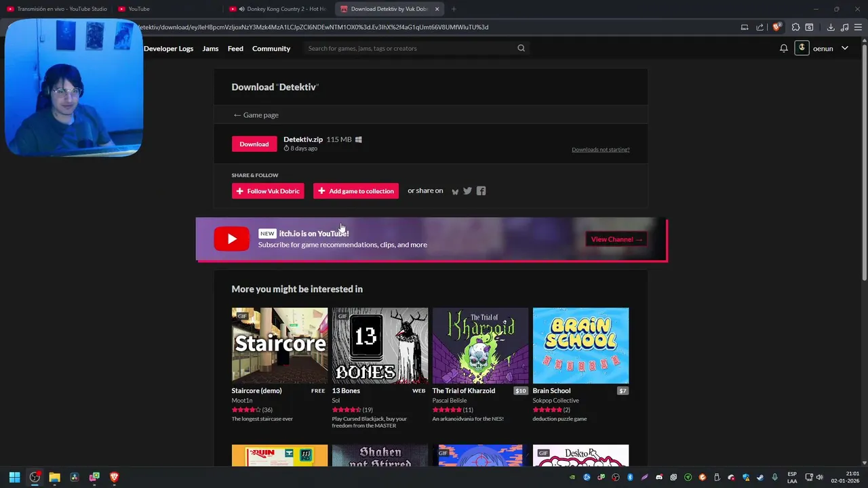Open Staircore game thumbnail
Image resolution: width=868 pixels, height=488 pixels.
coord(279,346)
